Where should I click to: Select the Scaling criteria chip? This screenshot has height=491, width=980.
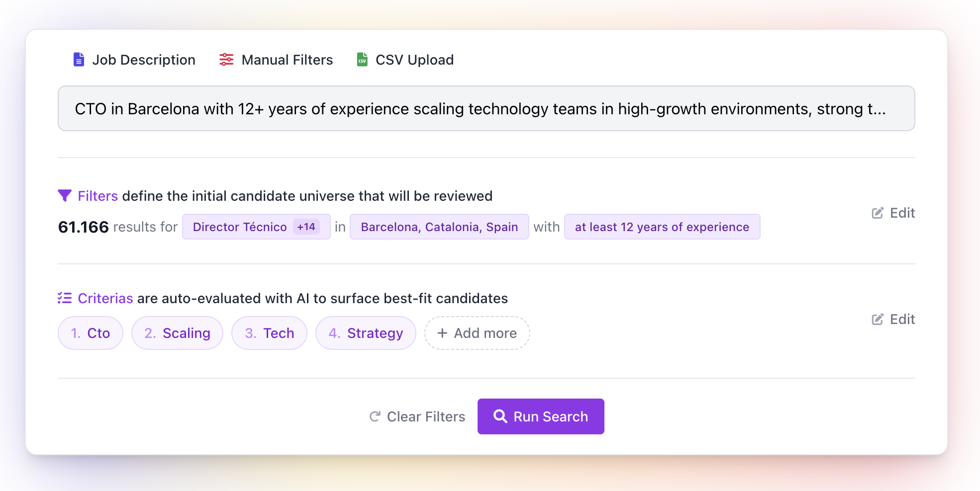point(177,333)
